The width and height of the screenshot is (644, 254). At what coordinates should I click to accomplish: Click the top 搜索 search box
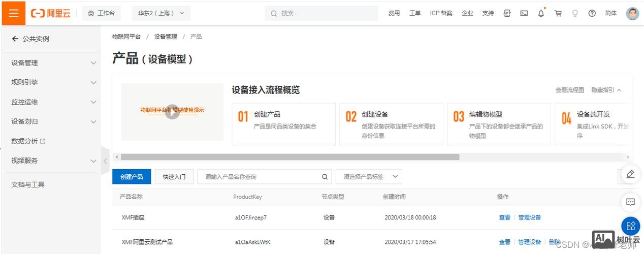tap(321, 13)
